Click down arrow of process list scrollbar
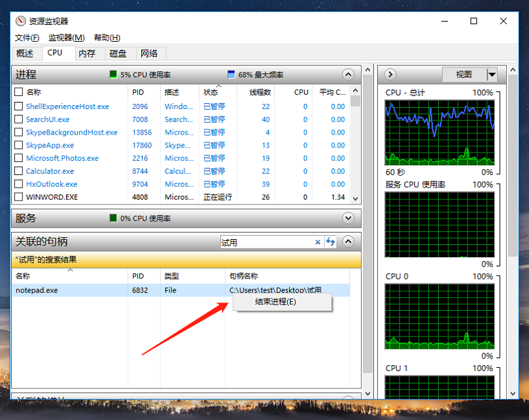The width and height of the screenshot is (529, 420). tap(355, 198)
